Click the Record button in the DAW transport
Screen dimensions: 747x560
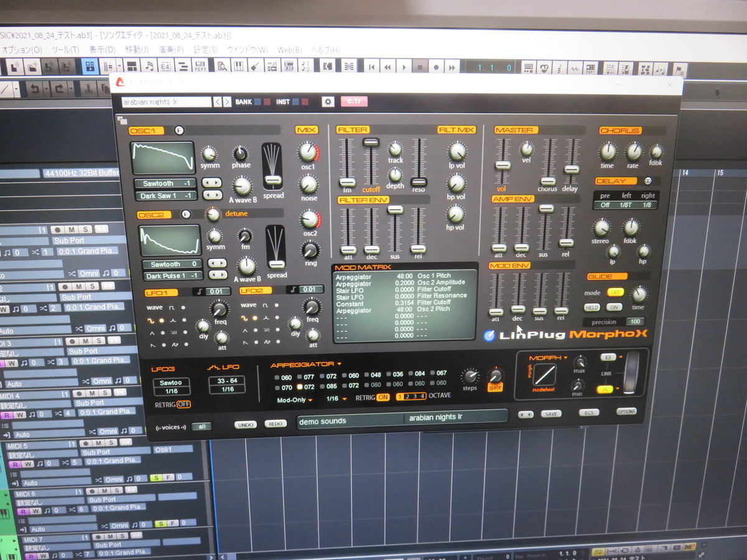pyautogui.click(x=436, y=67)
